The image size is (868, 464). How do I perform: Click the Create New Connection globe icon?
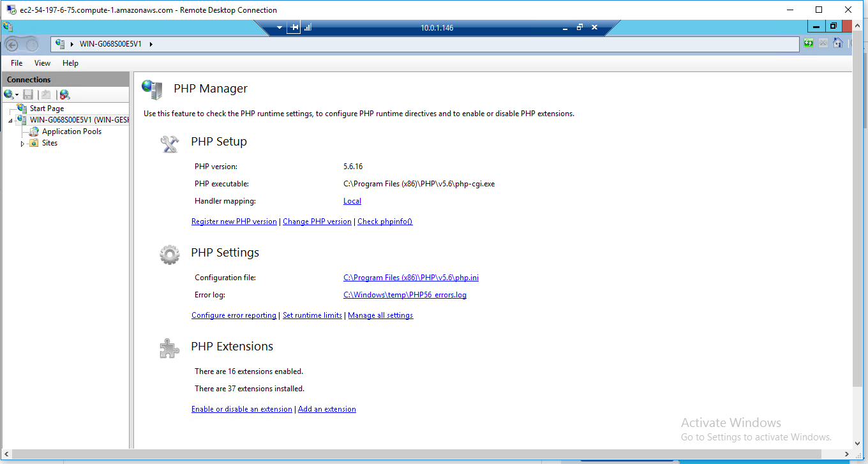[x=9, y=94]
